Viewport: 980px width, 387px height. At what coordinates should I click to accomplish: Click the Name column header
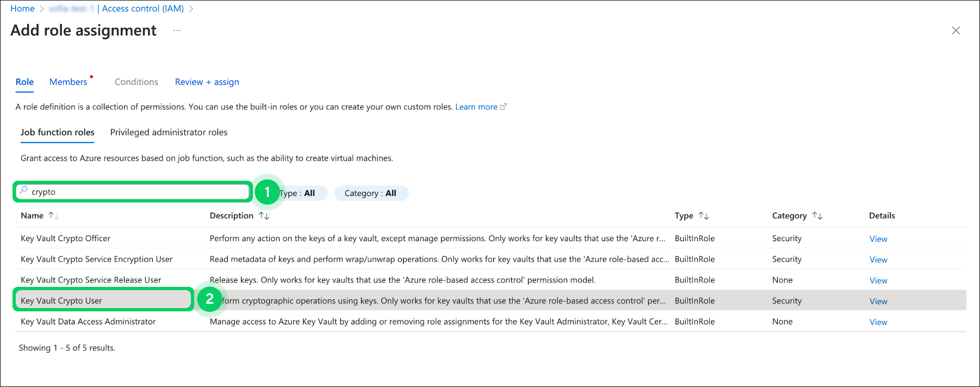point(32,216)
